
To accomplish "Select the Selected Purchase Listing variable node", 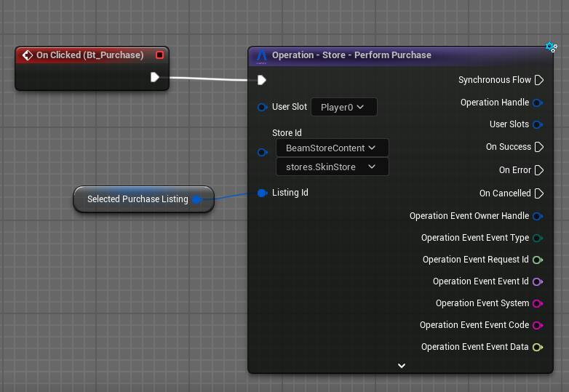I will (x=138, y=199).
